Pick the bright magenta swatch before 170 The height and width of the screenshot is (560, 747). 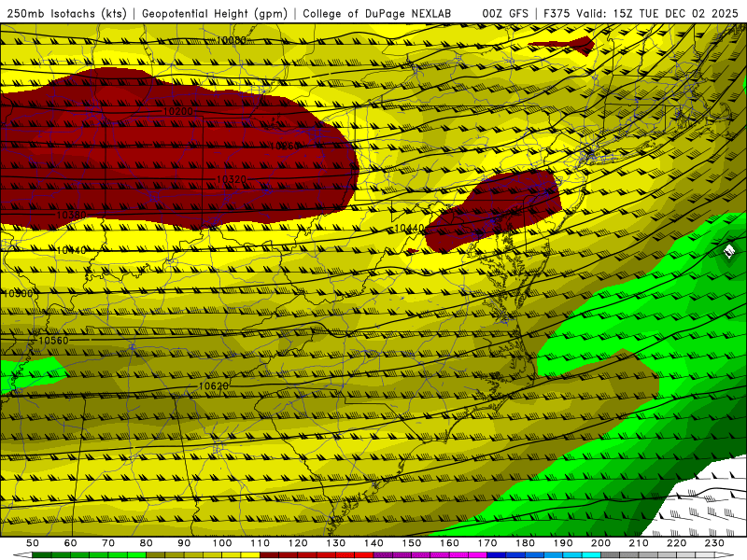tap(478, 555)
